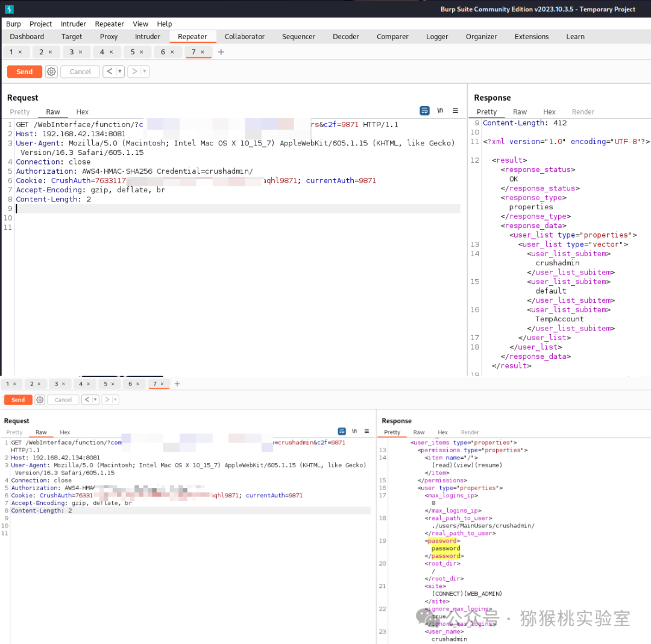Image resolution: width=651 pixels, height=644 pixels.
Task: Toggle show non-printable \n icon in upper Request panel
Action: [440, 110]
